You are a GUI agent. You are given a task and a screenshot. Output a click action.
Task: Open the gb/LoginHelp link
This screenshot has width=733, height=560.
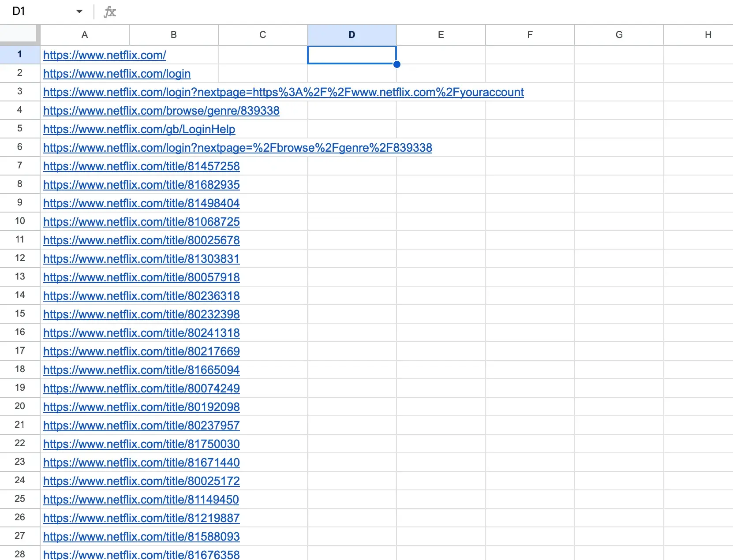(139, 129)
